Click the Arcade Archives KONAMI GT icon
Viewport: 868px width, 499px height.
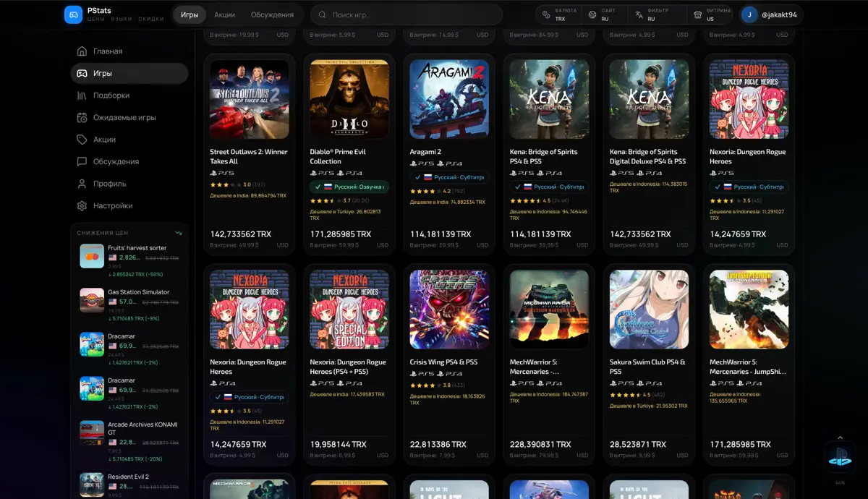pos(92,432)
